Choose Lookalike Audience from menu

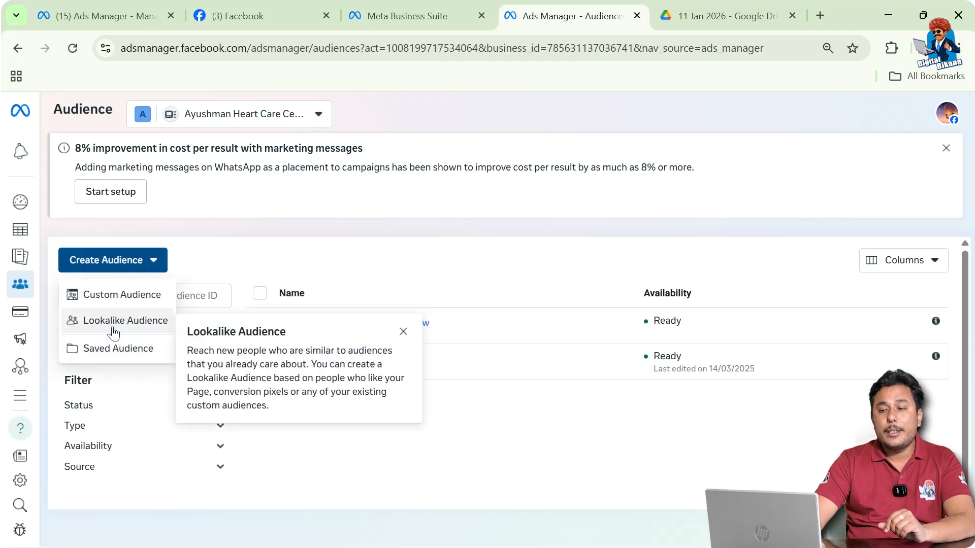tap(117, 320)
